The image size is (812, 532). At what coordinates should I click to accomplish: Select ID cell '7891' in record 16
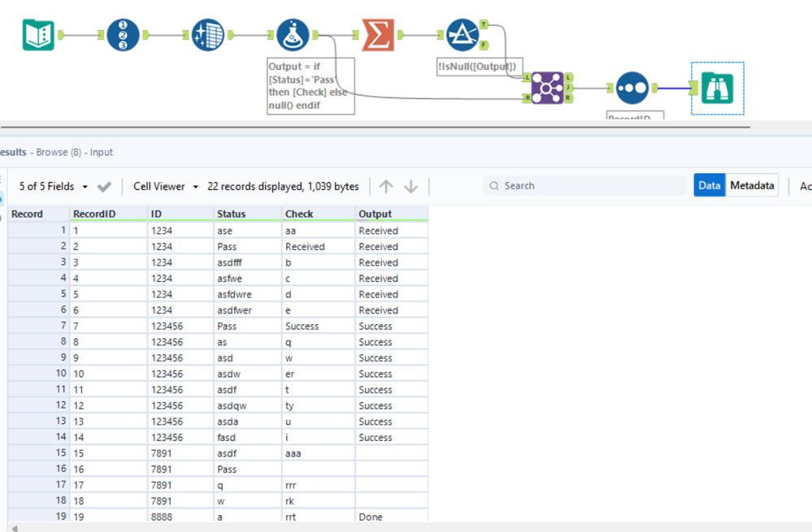pyautogui.click(x=180, y=469)
